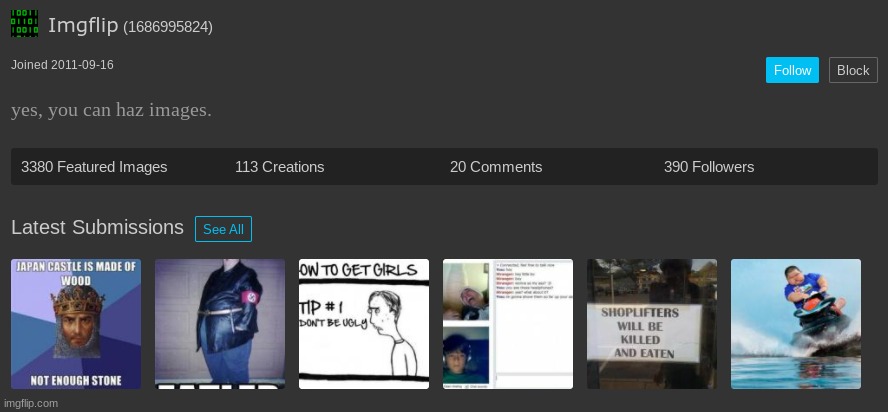Image resolution: width=888 pixels, height=412 pixels.
Task: Open the 113 Creations stat
Action: (280, 167)
